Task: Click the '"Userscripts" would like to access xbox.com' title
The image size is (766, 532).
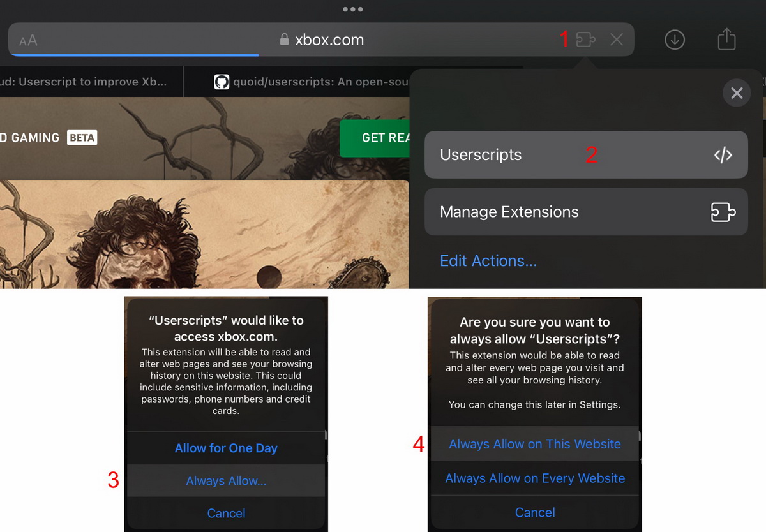Action: click(x=226, y=329)
